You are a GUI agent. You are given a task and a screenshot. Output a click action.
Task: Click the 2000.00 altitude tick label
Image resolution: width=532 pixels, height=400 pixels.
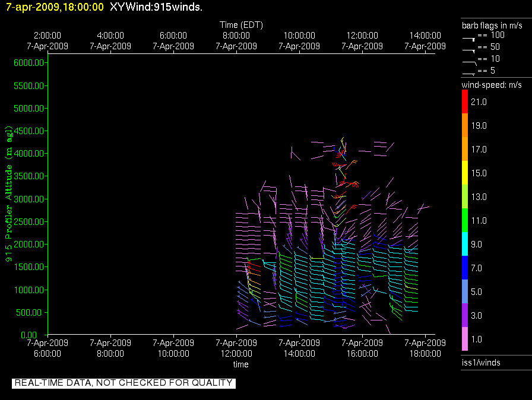coord(29,245)
